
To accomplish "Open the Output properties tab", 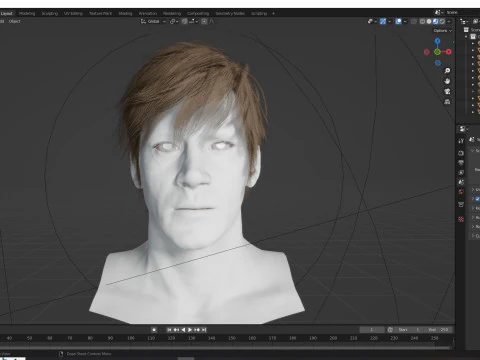I will [461, 163].
